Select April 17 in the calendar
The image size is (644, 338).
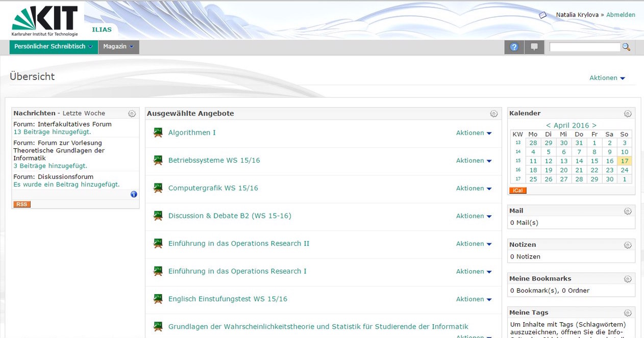[624, 161]
